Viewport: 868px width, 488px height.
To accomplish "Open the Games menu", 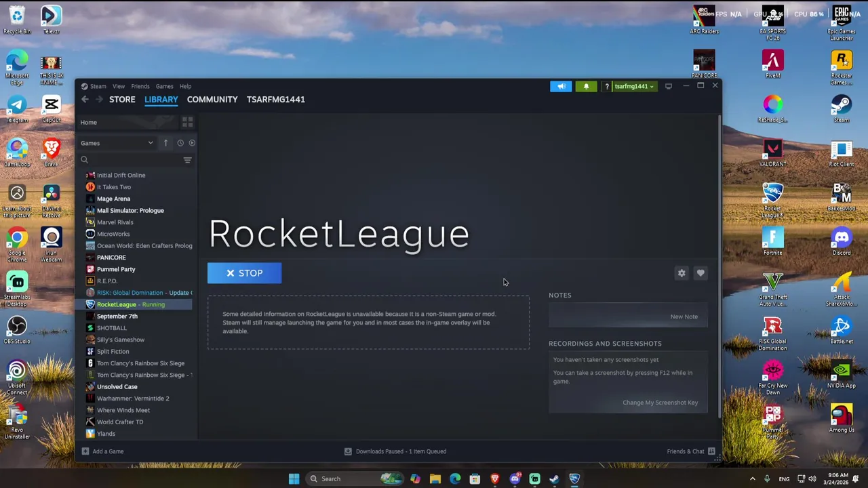I will click(164, 86).
